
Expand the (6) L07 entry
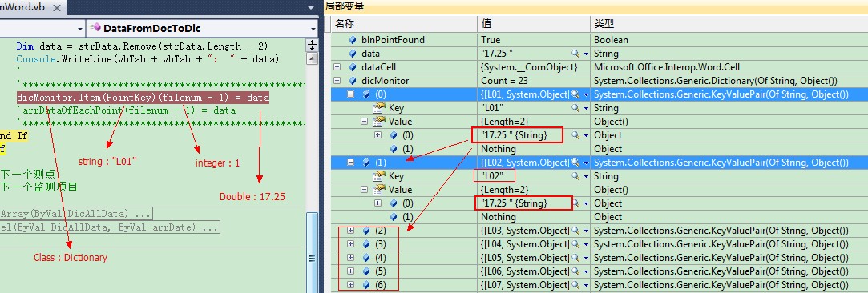click(x=350, y=285)
